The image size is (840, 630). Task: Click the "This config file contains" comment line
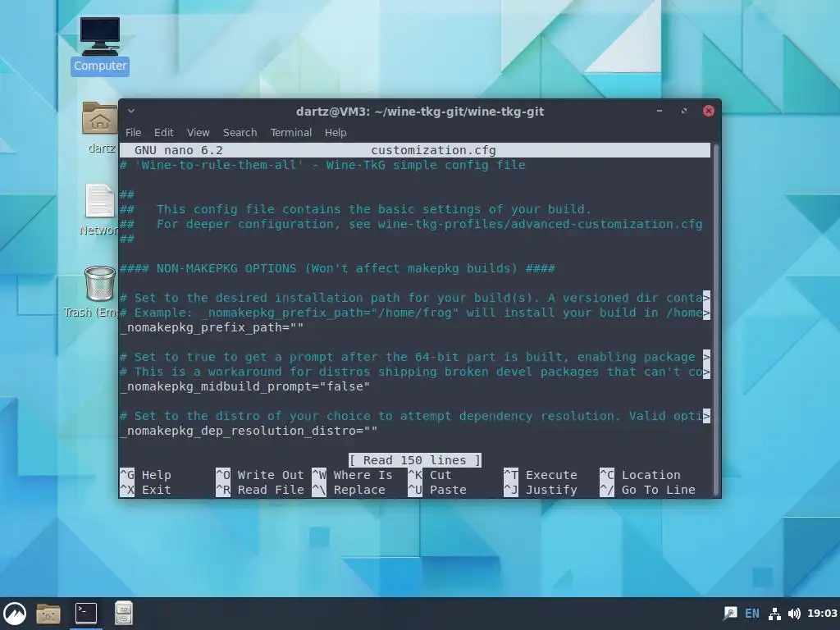355,209
